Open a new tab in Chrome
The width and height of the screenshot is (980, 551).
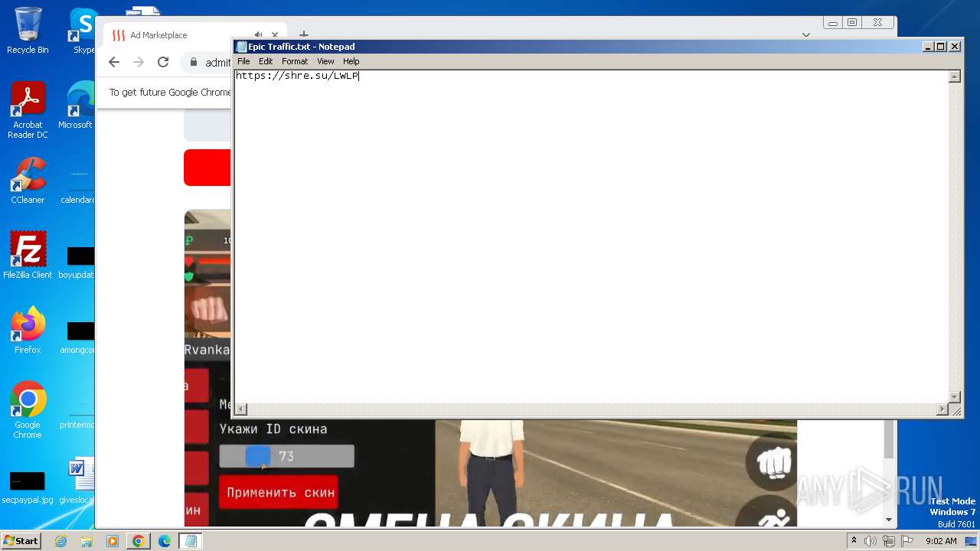[x=303, y=35]
